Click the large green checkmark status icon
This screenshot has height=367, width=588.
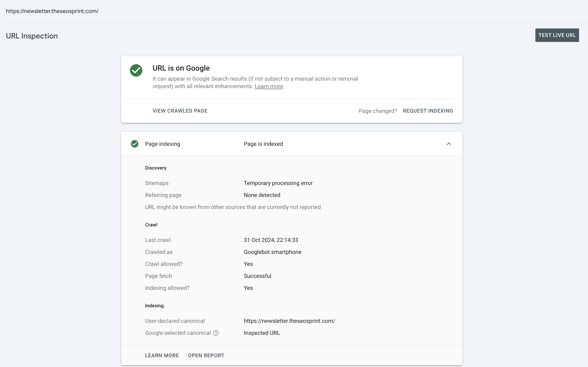(x=136, y=70)
